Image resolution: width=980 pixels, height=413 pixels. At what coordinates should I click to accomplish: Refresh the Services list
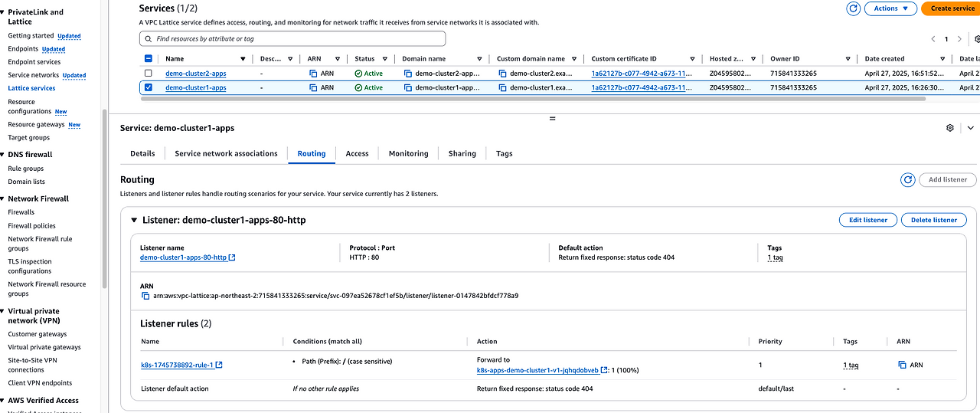tap(854, 8)
